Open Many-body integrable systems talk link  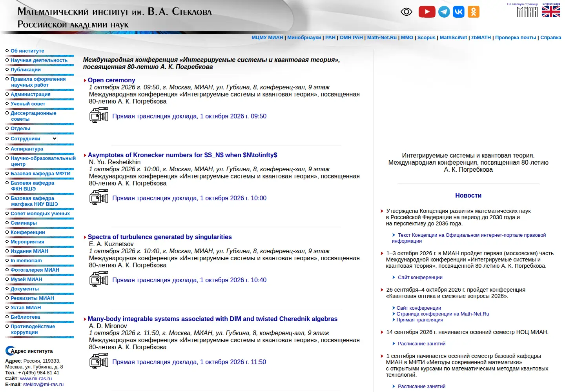click(x=213, y=319)
